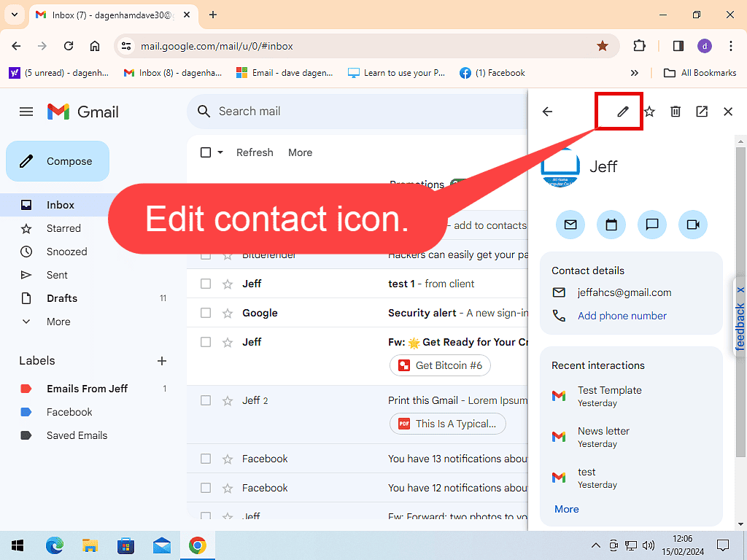Click the Search mail field
747x560 pixels.
pos(350,112)
